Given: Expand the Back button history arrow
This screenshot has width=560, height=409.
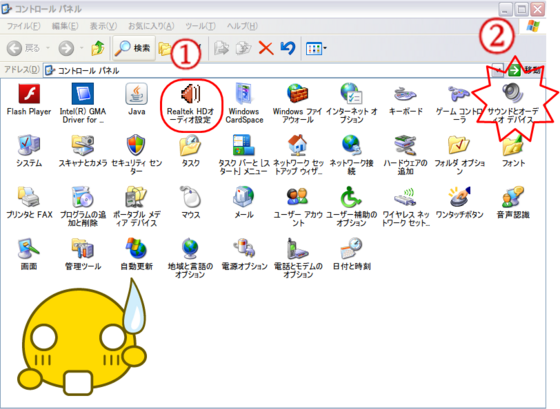Looking at the screenshot, I should (x=48, y=48).
